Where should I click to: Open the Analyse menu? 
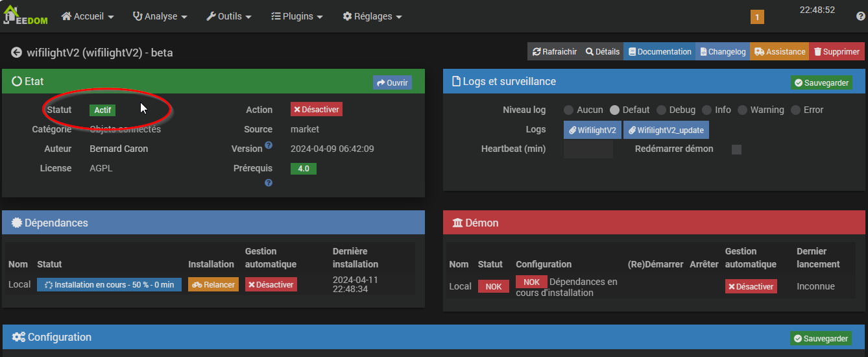[160, 16]
